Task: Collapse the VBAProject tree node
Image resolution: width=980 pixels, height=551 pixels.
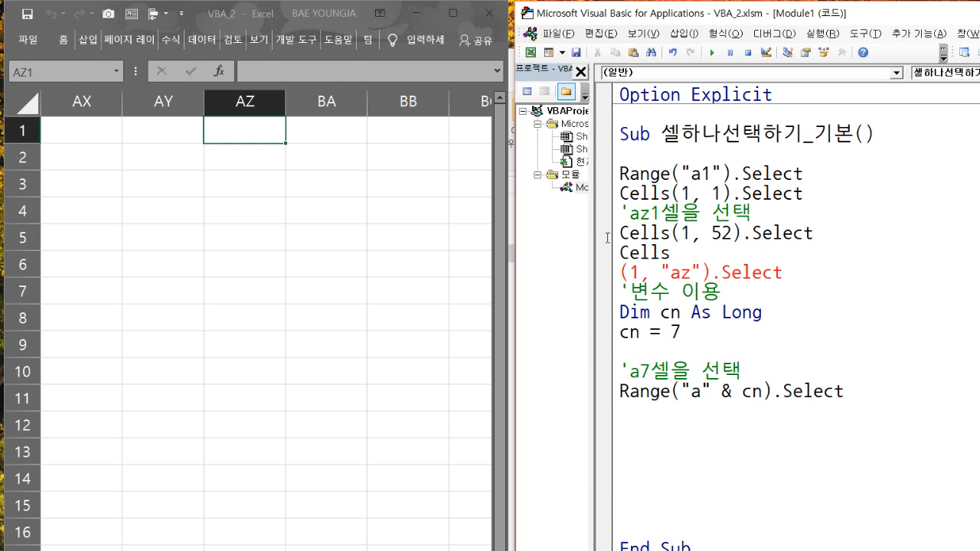Action: tap(524, 111)
